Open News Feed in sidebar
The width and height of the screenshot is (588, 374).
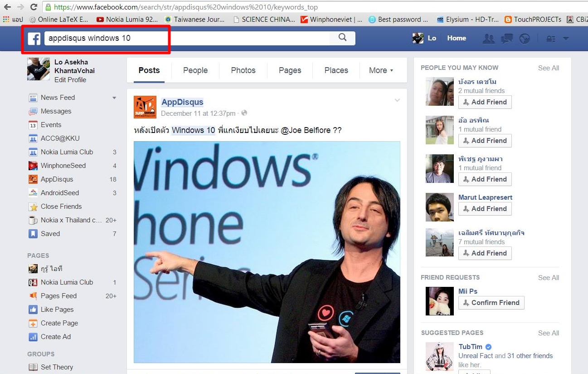click(58, 98)
